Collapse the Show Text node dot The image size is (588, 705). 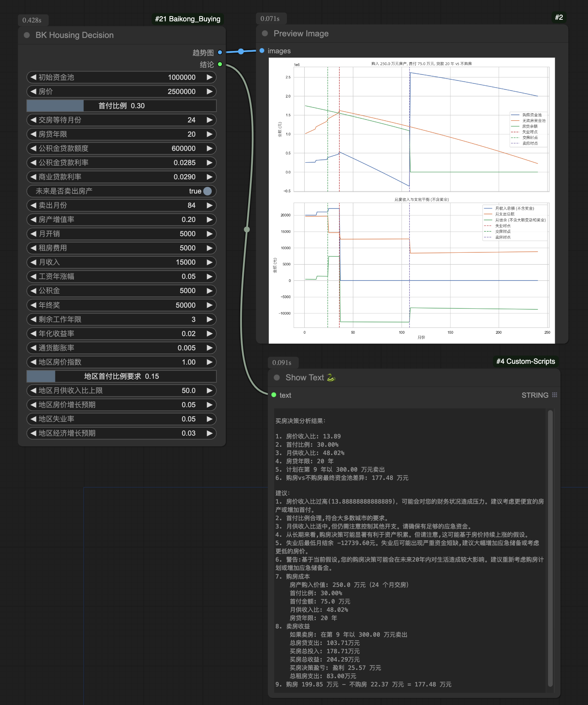[x=277, y=378]
